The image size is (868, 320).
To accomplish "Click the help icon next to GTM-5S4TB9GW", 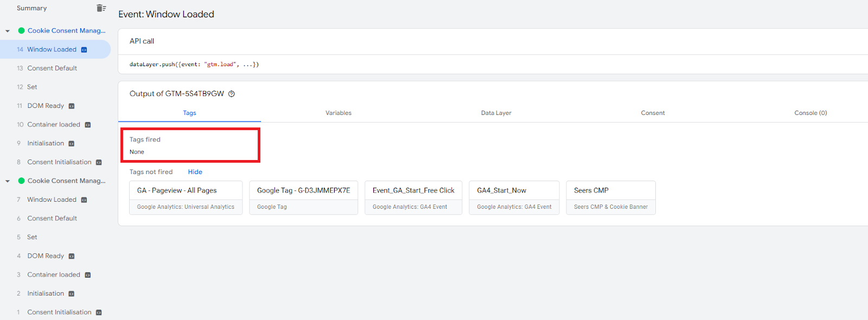I will point(232,94).
